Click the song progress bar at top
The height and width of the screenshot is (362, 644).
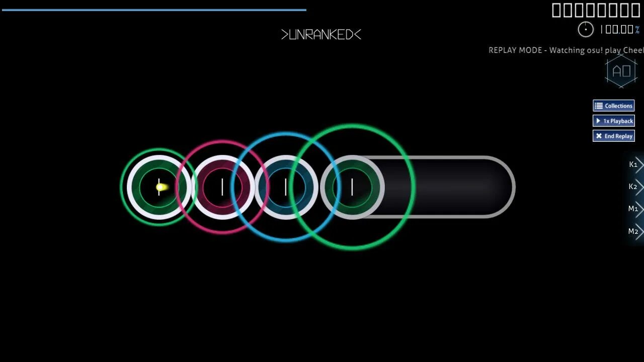[x=154, y=10]
